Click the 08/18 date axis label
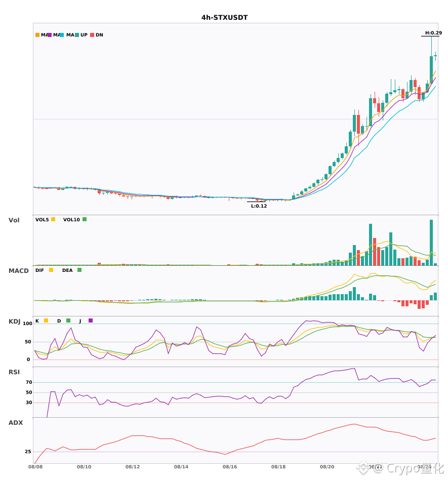This screenshot has width=448, height=481. pos(278,467)
